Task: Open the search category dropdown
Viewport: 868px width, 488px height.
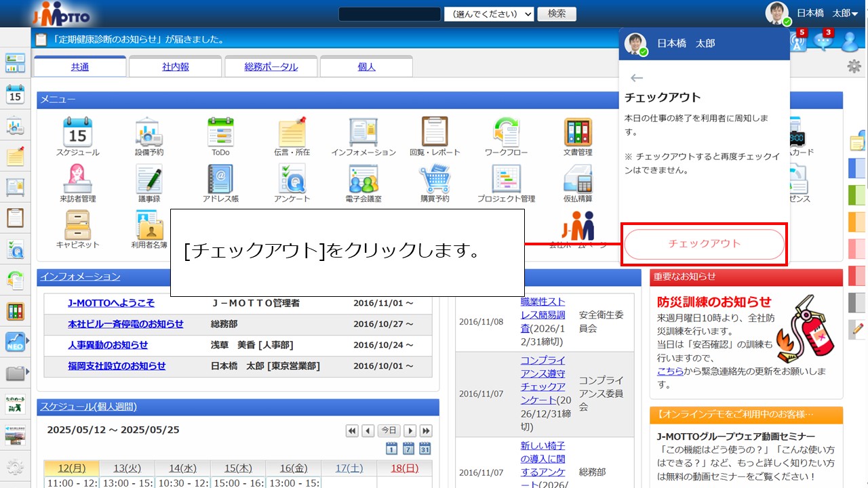Action: pos(489,14)
